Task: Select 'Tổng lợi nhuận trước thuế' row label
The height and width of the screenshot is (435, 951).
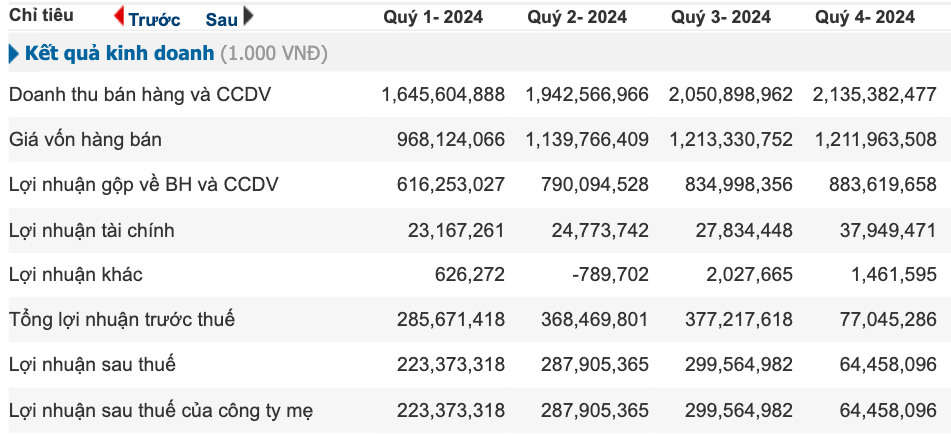Action: pyautogui.click(x=122, y=320)
